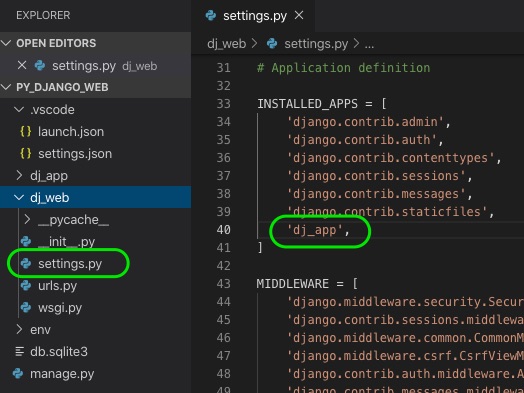The width and height of the screenshot is (524, 393).
Task: Click MIDDLEWARE variable name
Action: pos(293,284)
